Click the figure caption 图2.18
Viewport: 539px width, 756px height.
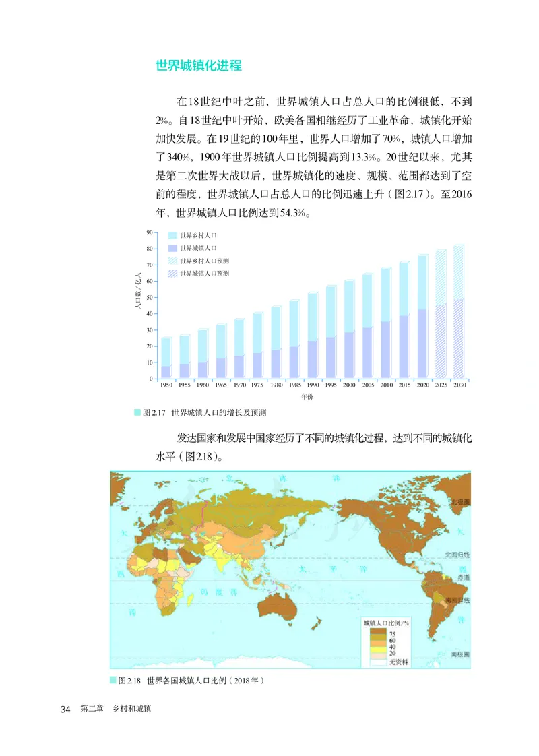pos(128,679)
